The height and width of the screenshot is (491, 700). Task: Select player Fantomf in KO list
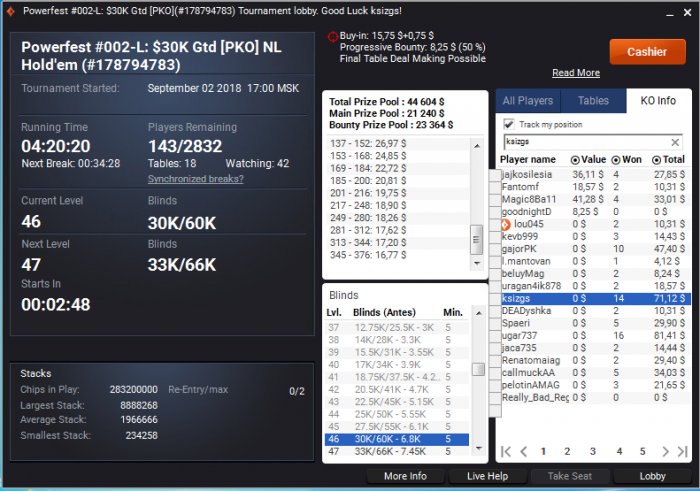[x=596, y=187]
